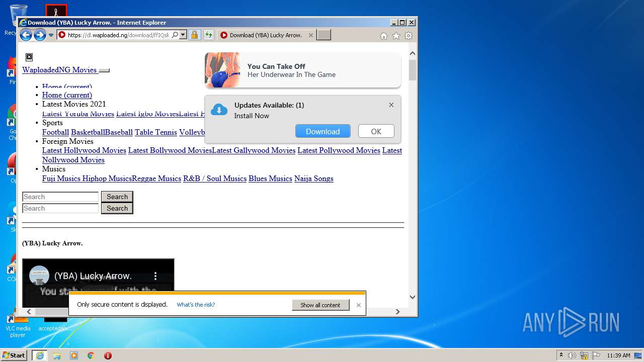Open video options three-dot menu
644x362 pixels.
click(155, 276)
